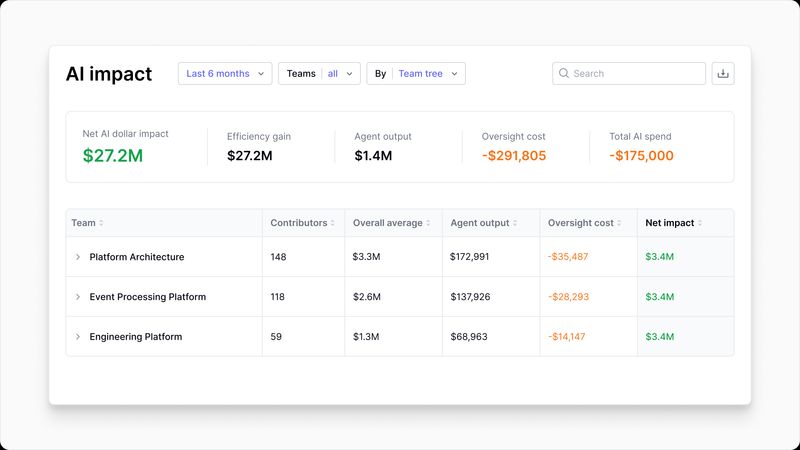Screen dimensions: 800x450
Task: Focus the Search input field
Action: click(636, 73)
